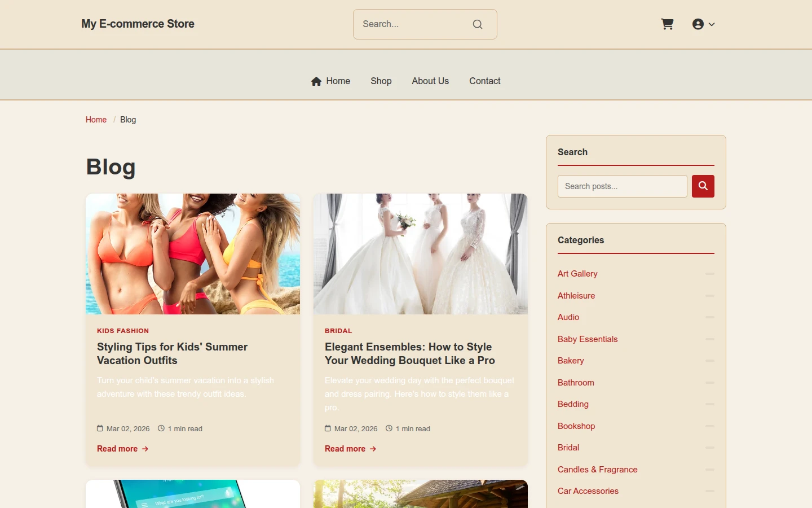Open the bikini summer outfits thumbnail
812x508 pixels.
193,254
